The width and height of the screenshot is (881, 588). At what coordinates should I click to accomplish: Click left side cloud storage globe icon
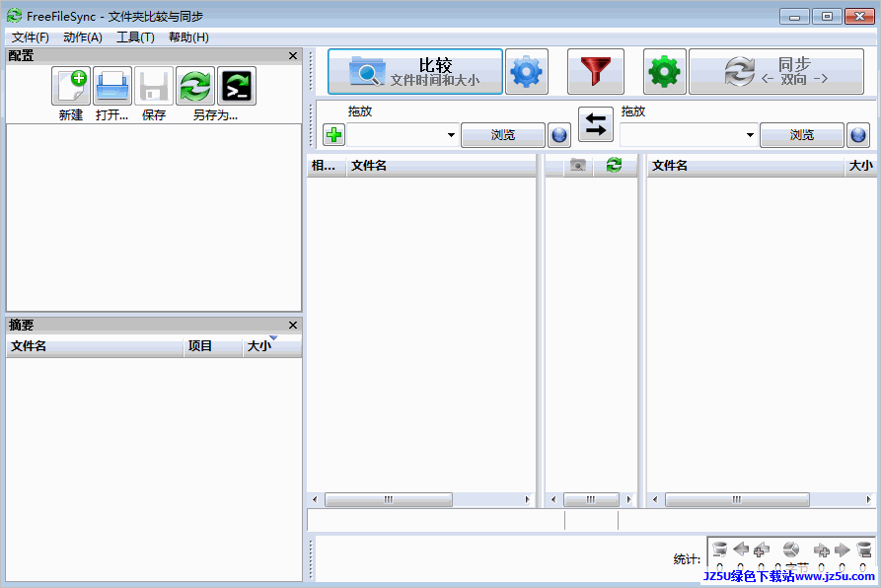click(559, 135)
